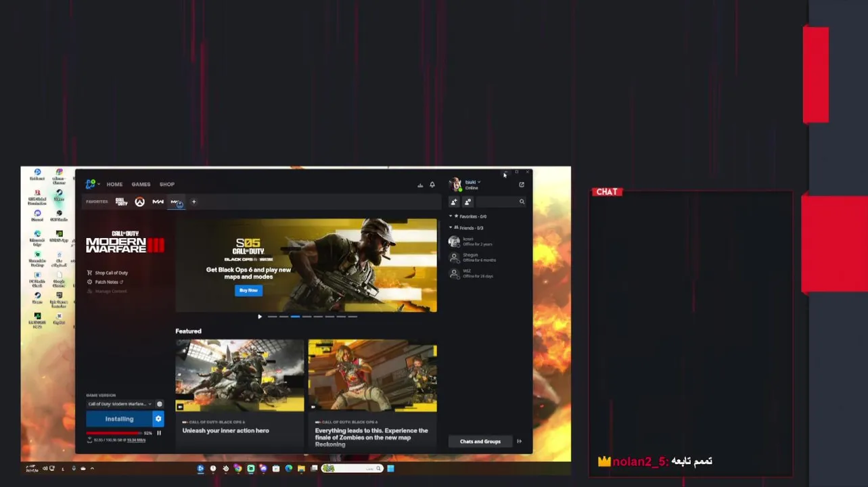This screenshot has height=487, width=868.
Task: Select Call of Duty in favorites bar
Action: pos(121,202)
